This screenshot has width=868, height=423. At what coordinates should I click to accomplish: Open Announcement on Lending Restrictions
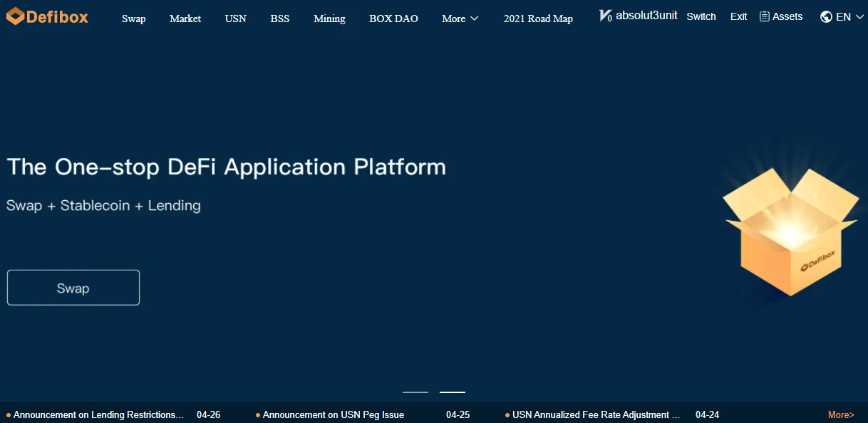(x=98, y=414)
